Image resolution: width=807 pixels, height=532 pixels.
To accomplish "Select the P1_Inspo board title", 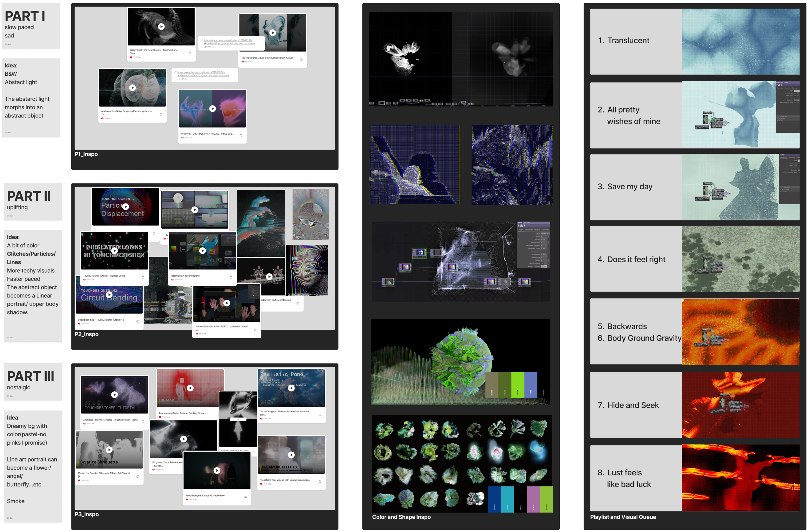I will point(86,154).
